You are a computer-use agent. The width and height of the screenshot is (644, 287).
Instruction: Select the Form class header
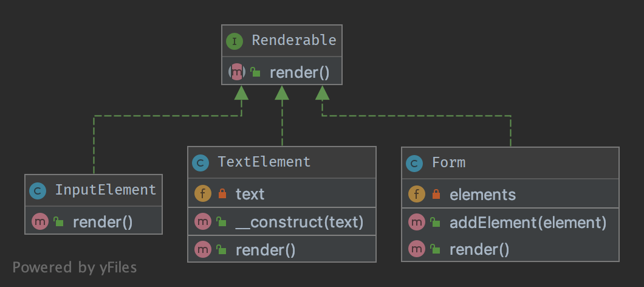point(448,163)
